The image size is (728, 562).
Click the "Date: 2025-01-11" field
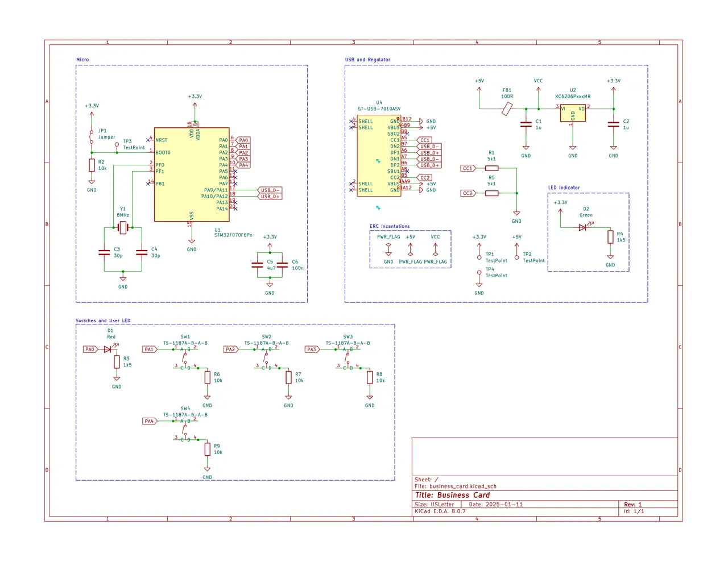pyautogui.click(x=495, y=505)
